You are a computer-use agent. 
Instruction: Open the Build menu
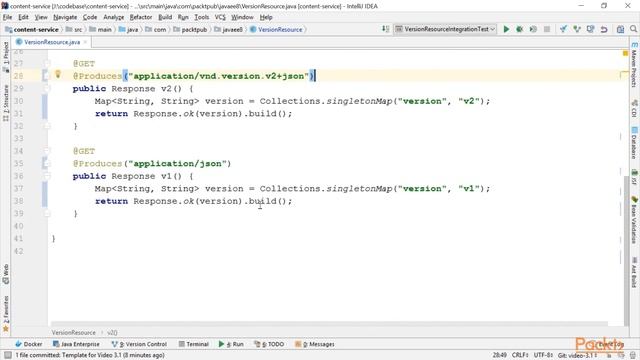(165, 17)
